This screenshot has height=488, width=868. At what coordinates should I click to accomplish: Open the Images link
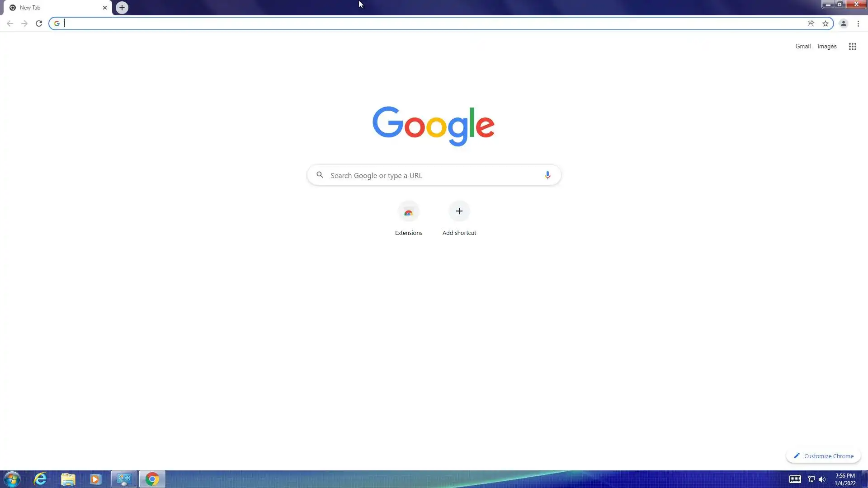[x=826, y=46]
